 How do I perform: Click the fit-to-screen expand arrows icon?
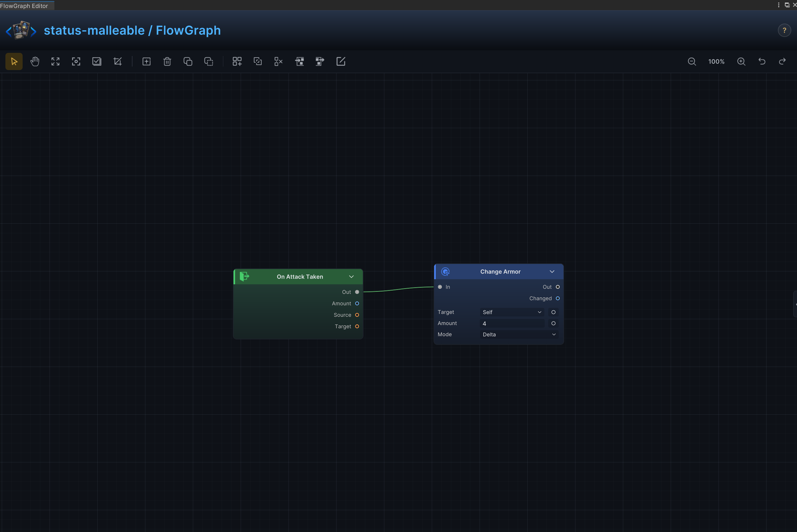[x=55, y=61]
